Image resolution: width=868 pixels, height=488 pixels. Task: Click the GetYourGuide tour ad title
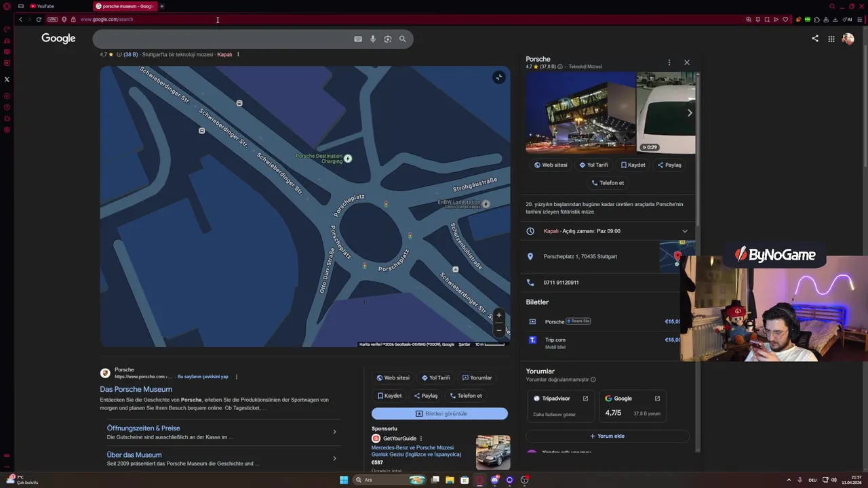tap(416, 451)
